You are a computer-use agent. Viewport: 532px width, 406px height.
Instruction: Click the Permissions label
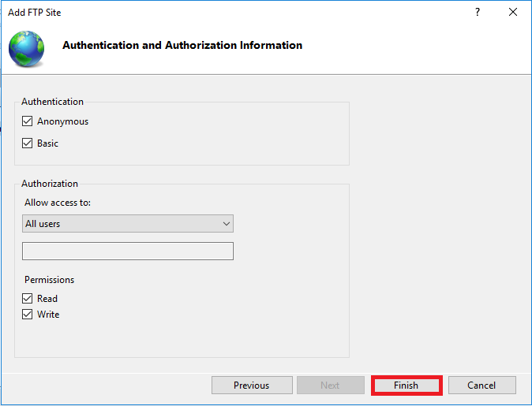click(x=49, y=280)
